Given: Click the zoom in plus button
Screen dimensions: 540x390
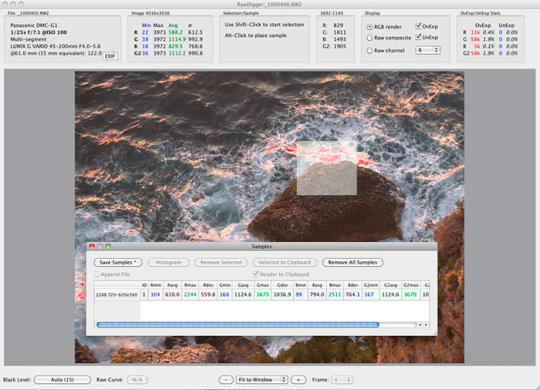Looking at the screenshot, I should pyautogui.click(x=299, y=380).
